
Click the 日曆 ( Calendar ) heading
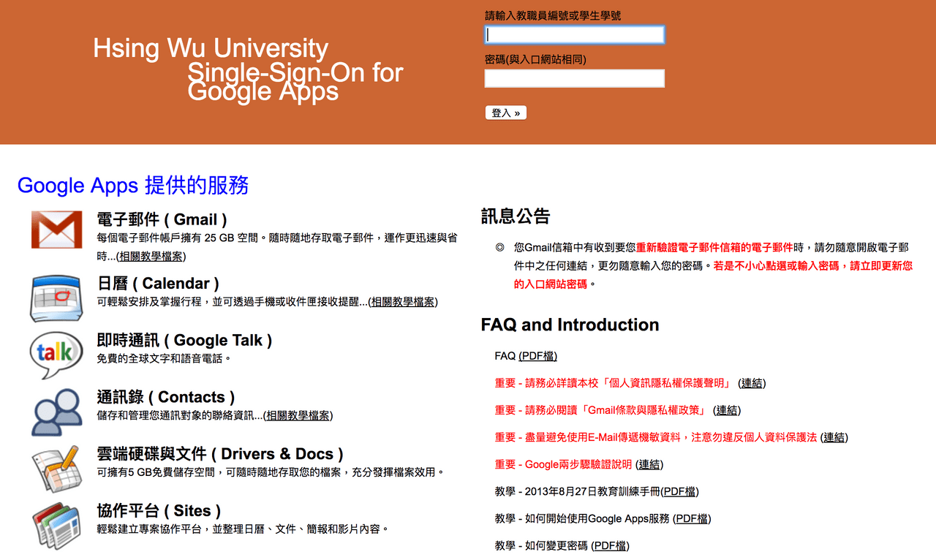tap(158, 284)
